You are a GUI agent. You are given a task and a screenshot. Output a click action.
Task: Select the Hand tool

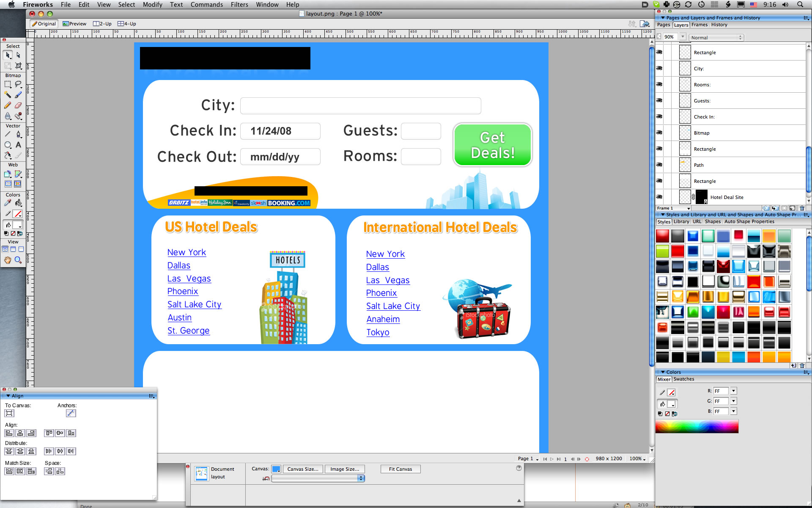point(8,260)
